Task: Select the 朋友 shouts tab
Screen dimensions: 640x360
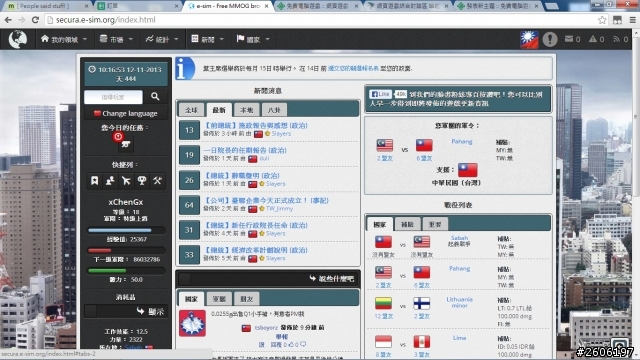Action: tap(247, 299)
